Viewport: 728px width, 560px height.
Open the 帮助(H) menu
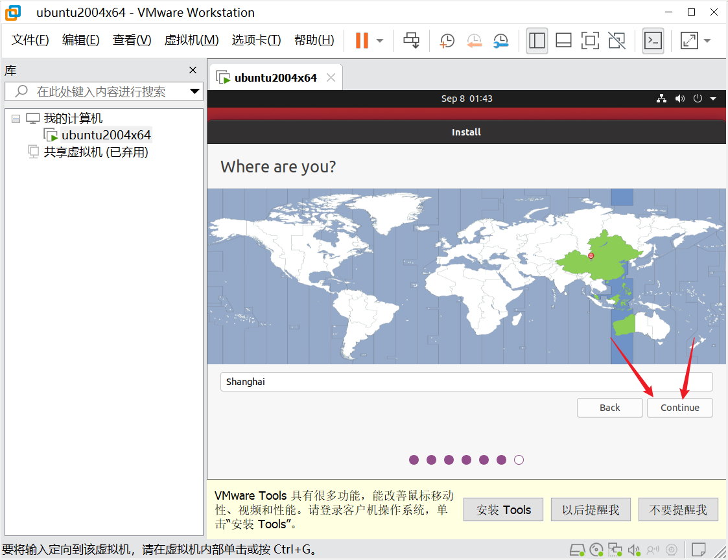314,40
